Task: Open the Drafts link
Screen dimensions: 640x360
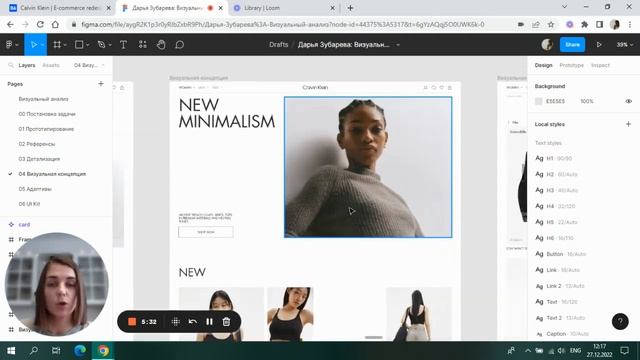Action: [x=278, y=44]
